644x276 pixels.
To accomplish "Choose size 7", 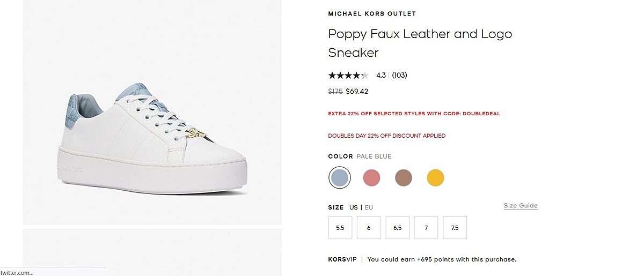I will pos(426,227).
